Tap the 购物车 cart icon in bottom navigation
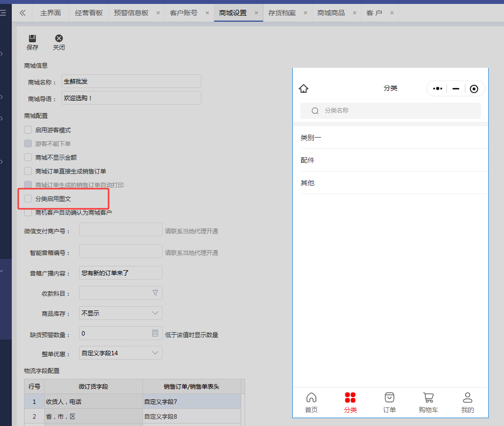 click(x=428, y=398)
